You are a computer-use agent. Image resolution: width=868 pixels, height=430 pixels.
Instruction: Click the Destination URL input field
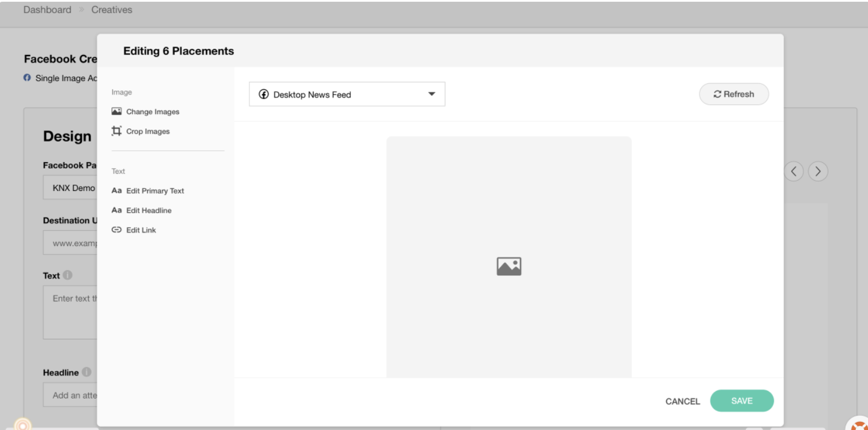(69, 243)
